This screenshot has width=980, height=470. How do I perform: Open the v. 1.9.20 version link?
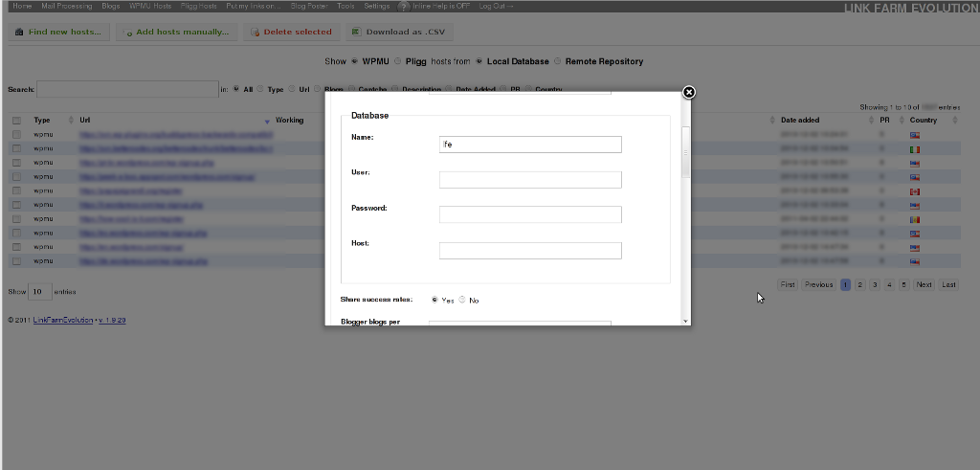pos(113,320)
